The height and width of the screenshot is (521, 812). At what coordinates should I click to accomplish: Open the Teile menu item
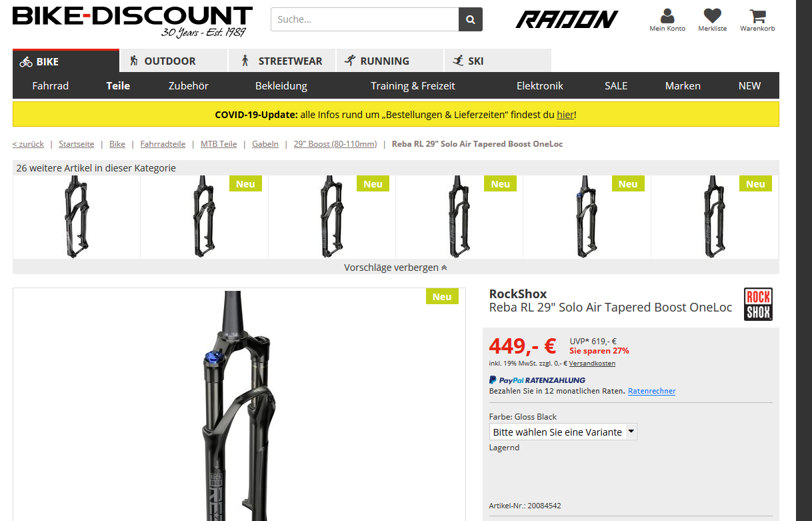tap(118, 85)
